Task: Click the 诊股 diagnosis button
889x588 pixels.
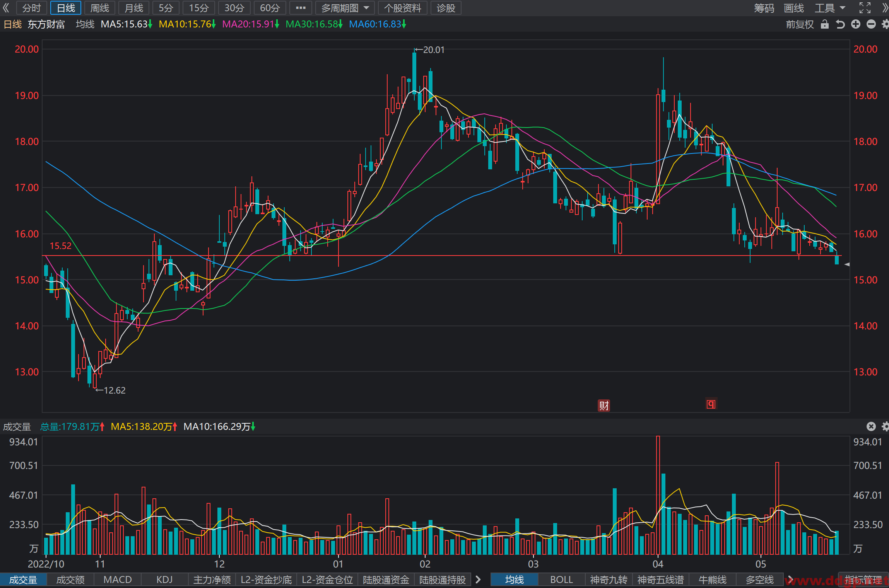Action: pyautogui.click(x=446, y=8)
